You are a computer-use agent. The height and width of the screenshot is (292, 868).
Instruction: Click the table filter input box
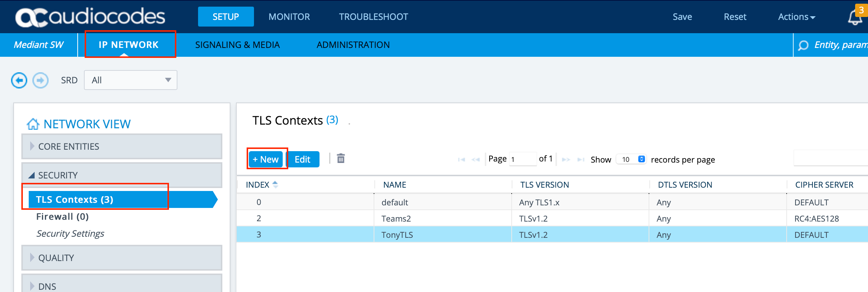[831, 158]
